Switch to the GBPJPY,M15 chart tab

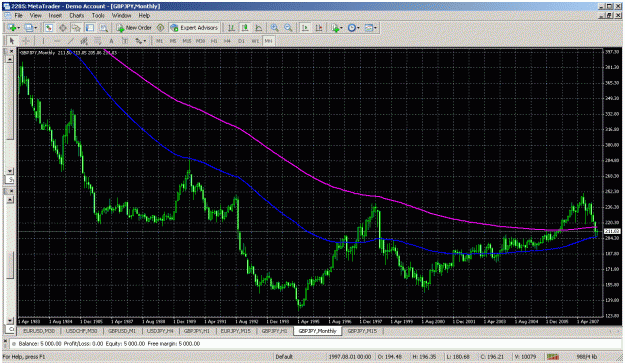362,331
